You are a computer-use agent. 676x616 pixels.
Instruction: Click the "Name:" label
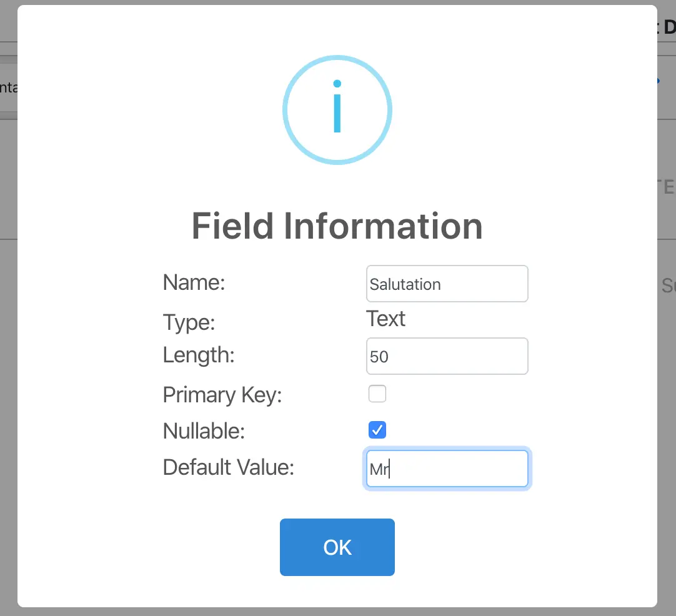coord(194,283)
